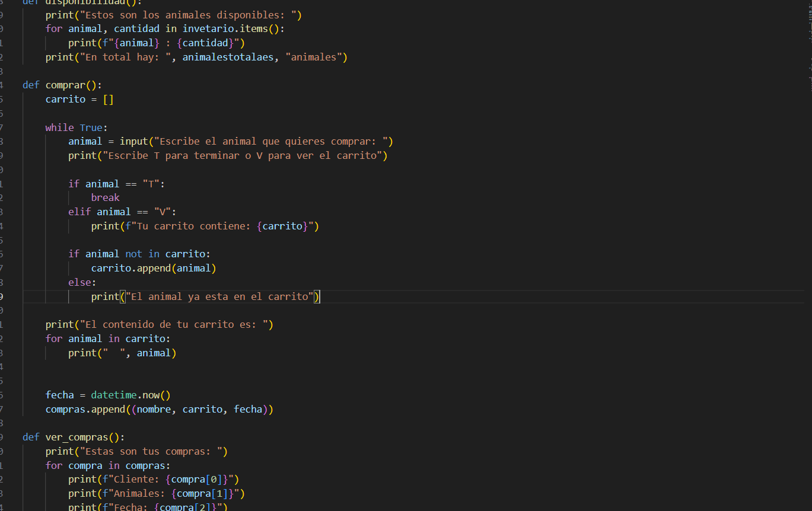This screenshot has height=511, width=812.
Task: Place cursor on "carrito = []" line
Action: (79, 99)
